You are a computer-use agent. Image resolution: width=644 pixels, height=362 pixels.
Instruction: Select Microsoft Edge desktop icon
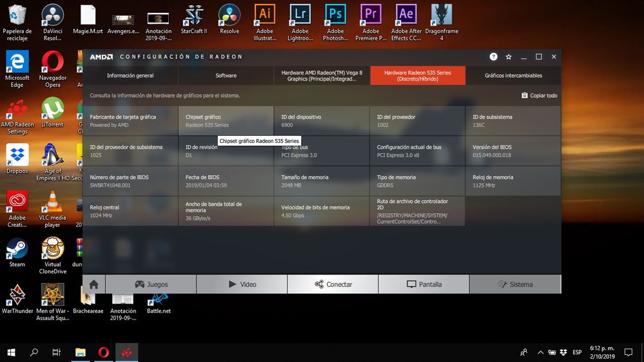click(17, 69)
